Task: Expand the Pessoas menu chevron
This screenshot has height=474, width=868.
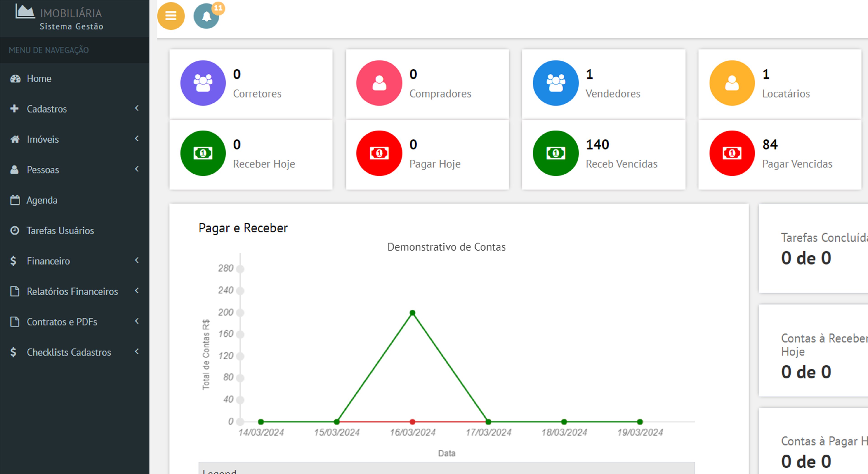Action: [x=137, y=169]
